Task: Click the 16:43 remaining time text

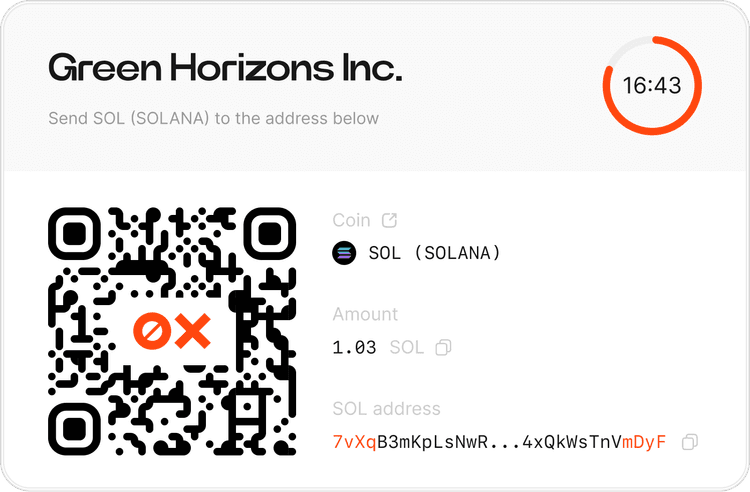Action: point(652,86)
